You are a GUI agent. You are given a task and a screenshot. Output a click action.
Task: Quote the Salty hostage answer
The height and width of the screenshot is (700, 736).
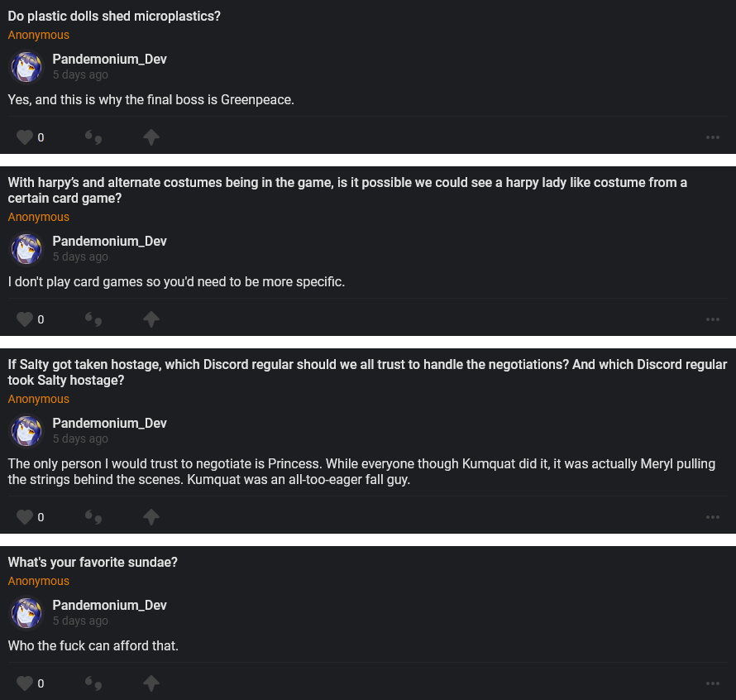93,517
